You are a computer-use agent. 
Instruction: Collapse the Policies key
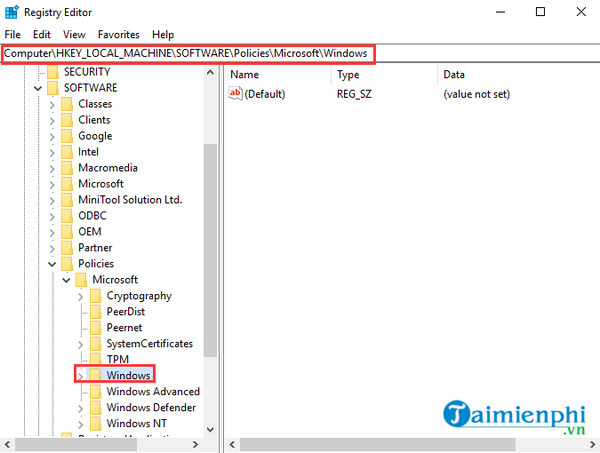pos(52,264)
